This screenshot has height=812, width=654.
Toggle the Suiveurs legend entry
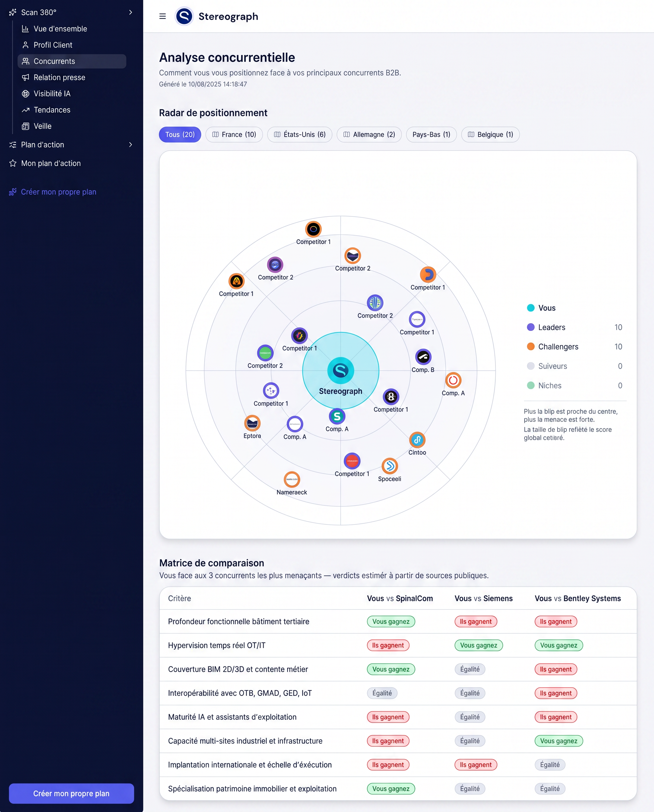click(574, 366)
